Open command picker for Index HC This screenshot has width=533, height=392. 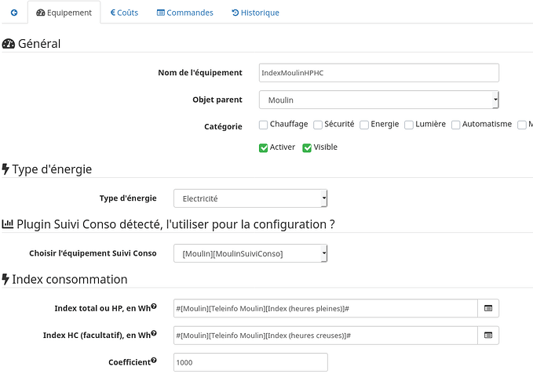488,336
